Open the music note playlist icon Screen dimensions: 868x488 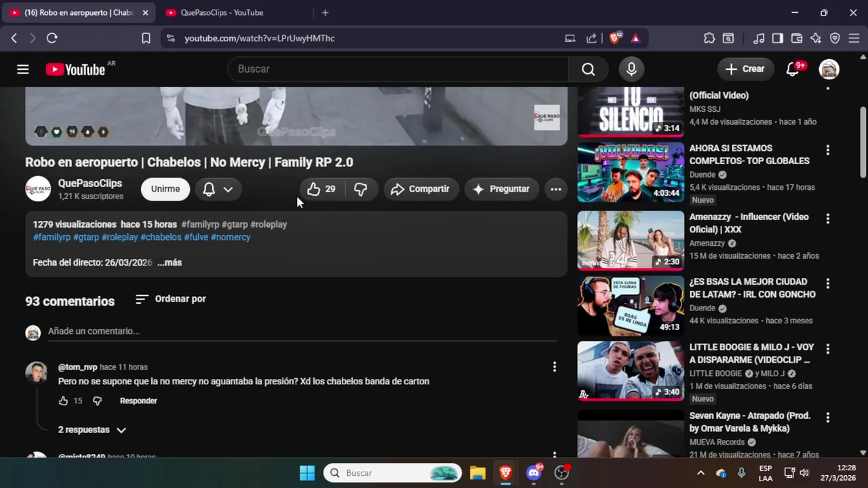[759, 39]
